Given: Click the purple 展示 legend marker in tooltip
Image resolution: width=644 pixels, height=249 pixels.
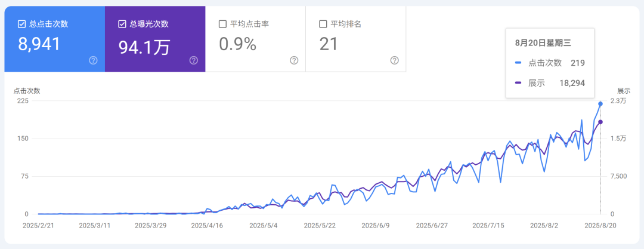Looking at the screenshot, I should [x=518, y=83].
